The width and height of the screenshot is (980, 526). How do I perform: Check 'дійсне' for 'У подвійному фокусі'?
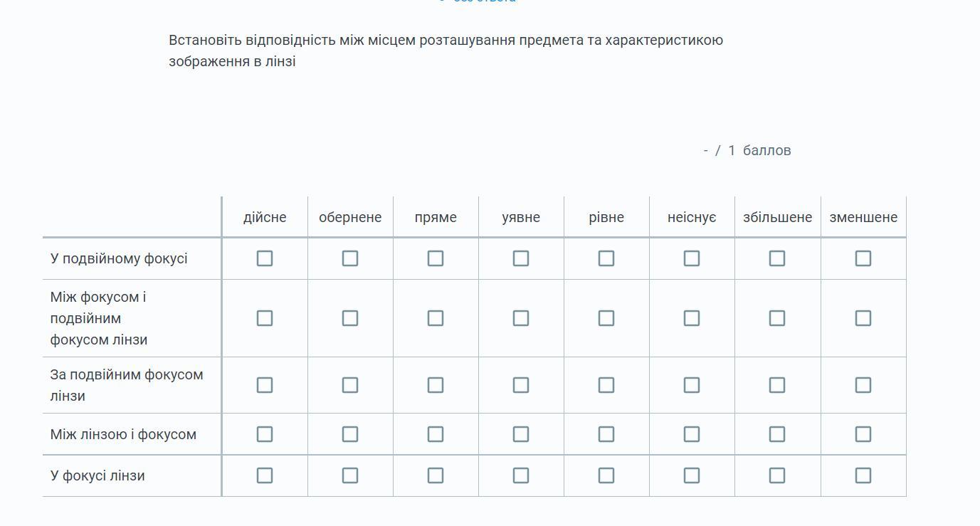pos(264,258)
